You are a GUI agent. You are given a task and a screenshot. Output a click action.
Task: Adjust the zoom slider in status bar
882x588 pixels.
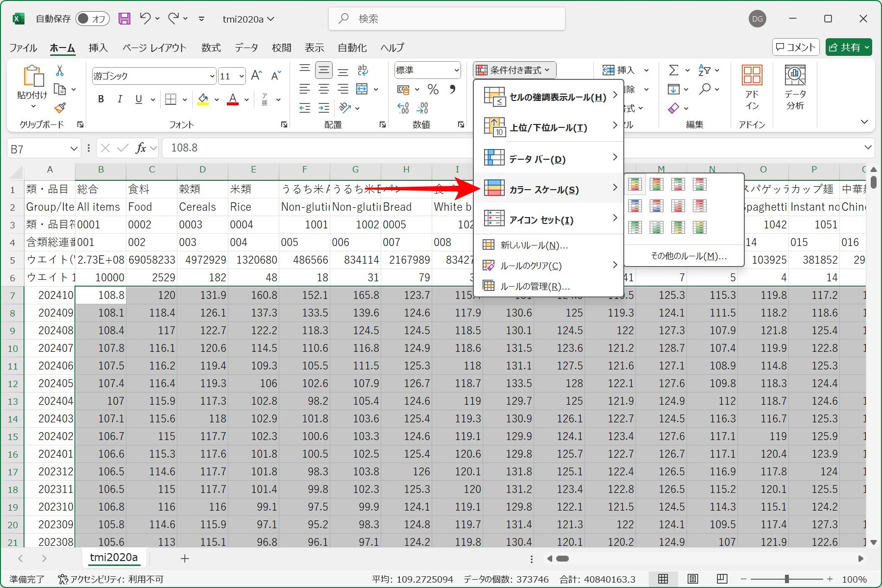tap(786, 579)
